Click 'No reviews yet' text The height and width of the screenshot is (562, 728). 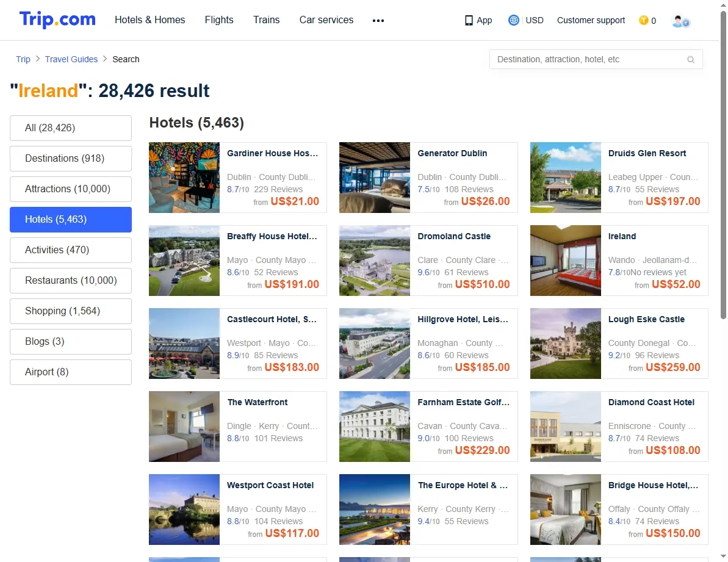coord(658,272)
